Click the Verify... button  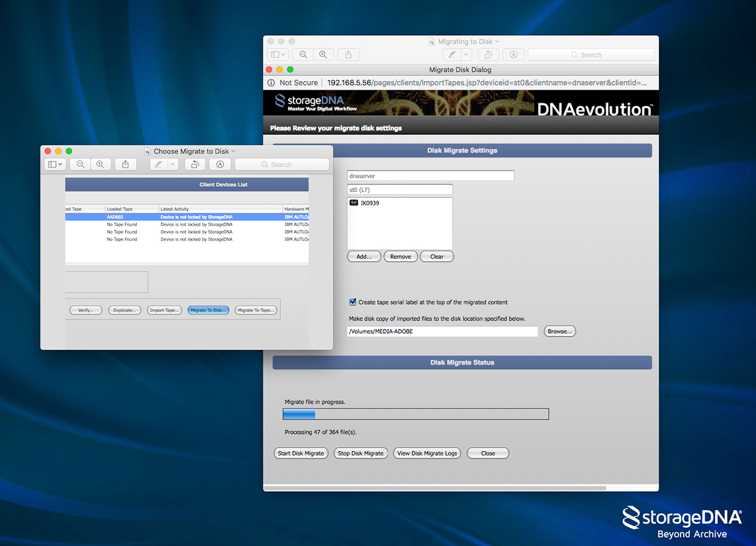[x=86, y=310]
